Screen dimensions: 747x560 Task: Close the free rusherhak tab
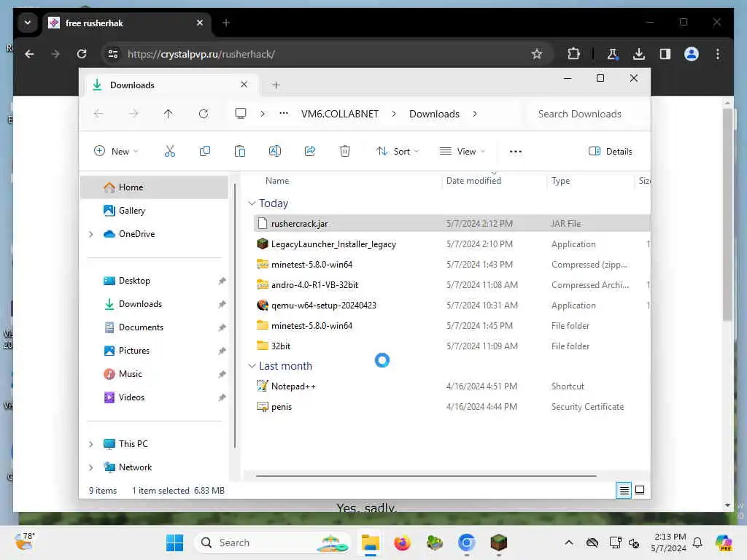click(200, 23)
